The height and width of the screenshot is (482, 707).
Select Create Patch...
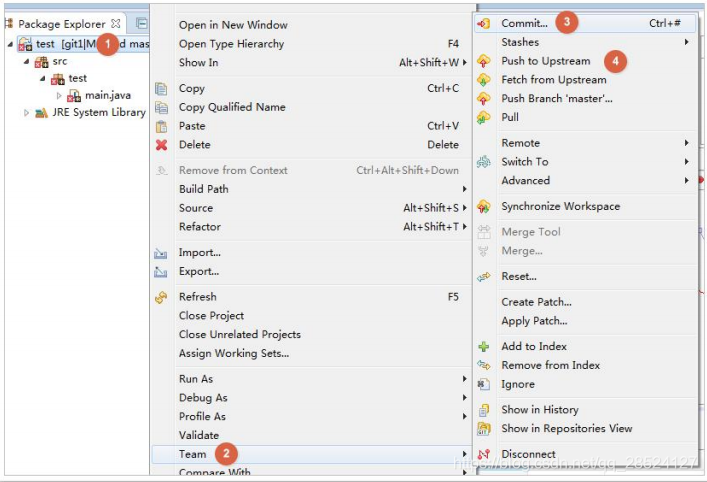tap(585, 302)
